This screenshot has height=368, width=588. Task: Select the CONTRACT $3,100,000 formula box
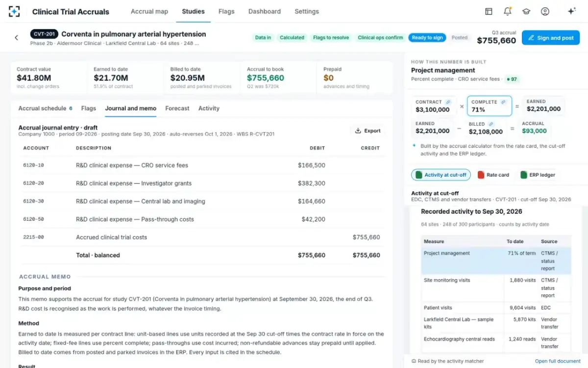[x=433, y=106]
